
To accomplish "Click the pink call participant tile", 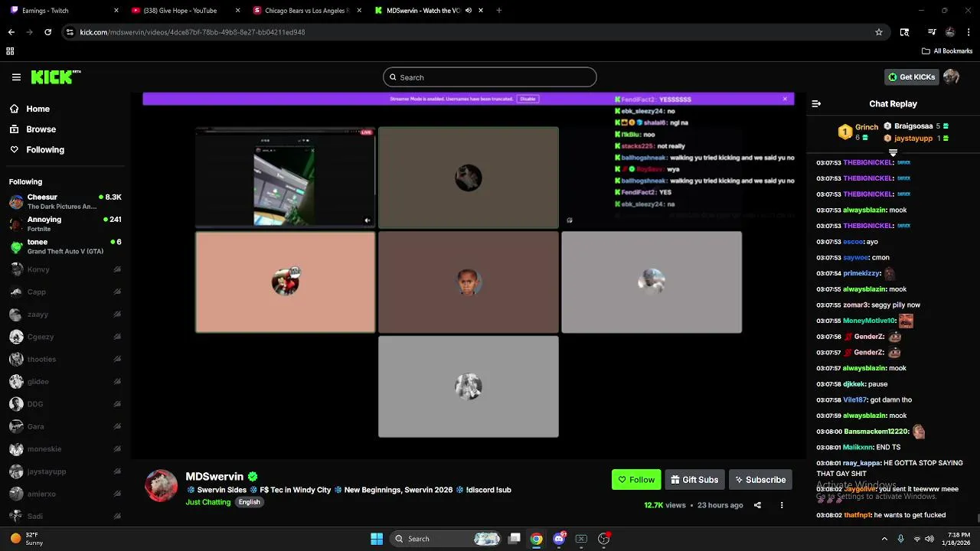I will coord(285,282).
